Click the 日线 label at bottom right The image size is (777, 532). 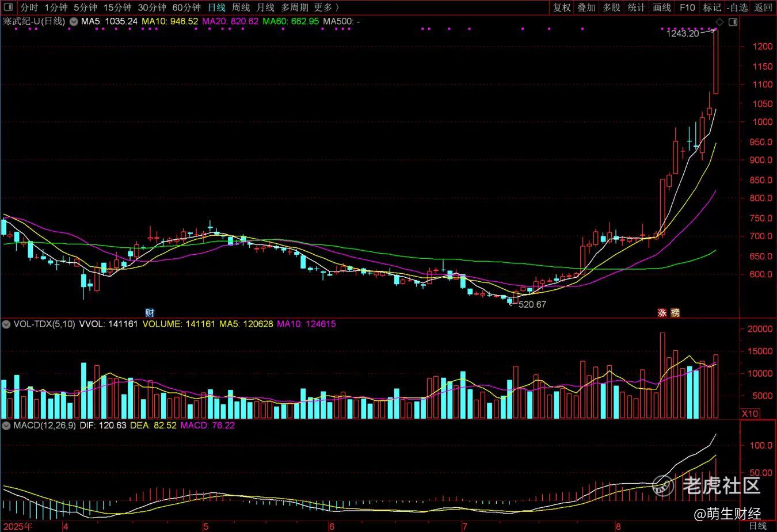[757, 526]
